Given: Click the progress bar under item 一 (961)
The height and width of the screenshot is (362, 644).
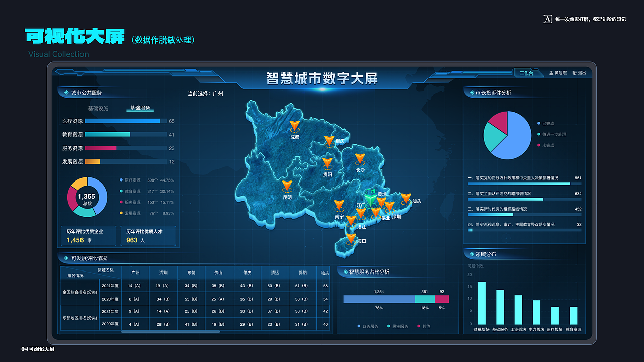Looking at the screenshot, I should (x=525, y=184).
